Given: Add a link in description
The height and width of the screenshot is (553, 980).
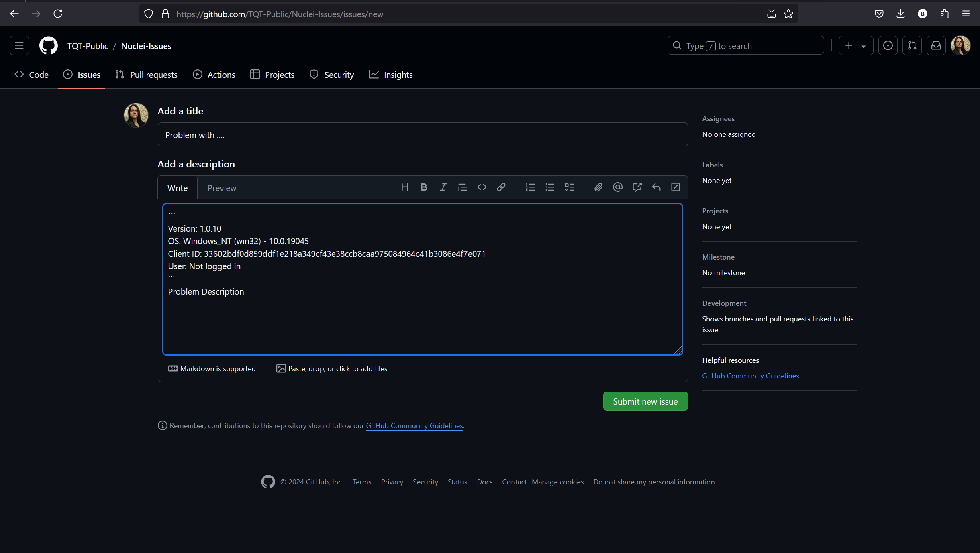Looking at the screenshot, I should (501, 187).
